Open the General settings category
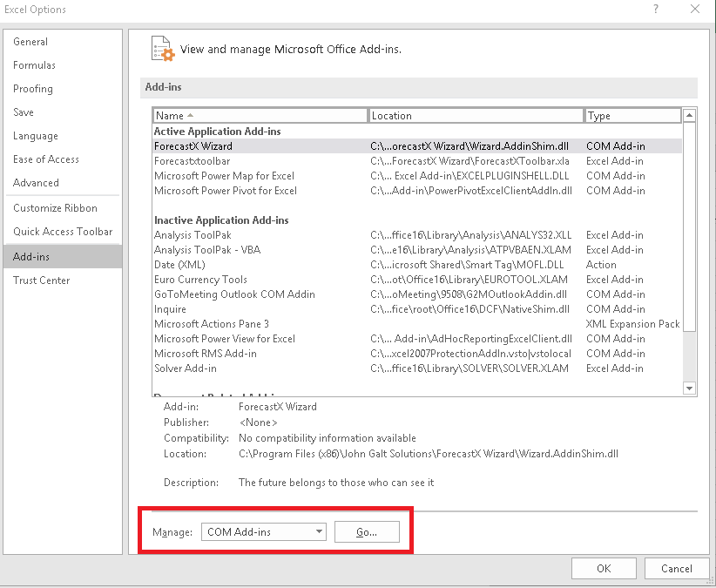716x588 pixels. pyautogui.click(x=30, y=41)
